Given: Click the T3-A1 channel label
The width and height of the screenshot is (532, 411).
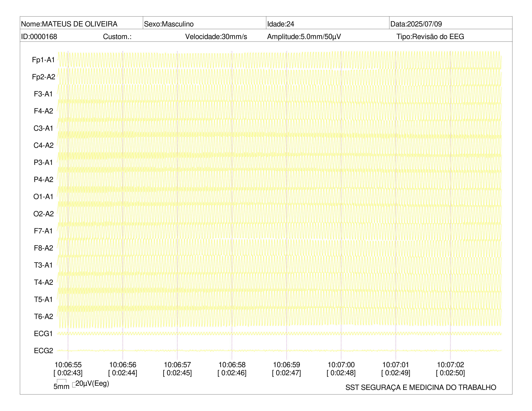Looking at the screenshot, I should 43,265.
